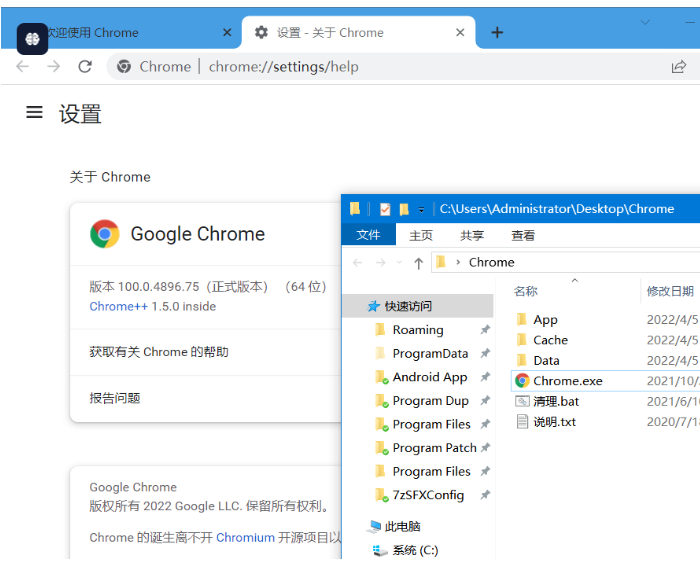This screenshot has width=700, height=575.
Task: Sort by 名称 column header
Action: click(x=525, y=292)
